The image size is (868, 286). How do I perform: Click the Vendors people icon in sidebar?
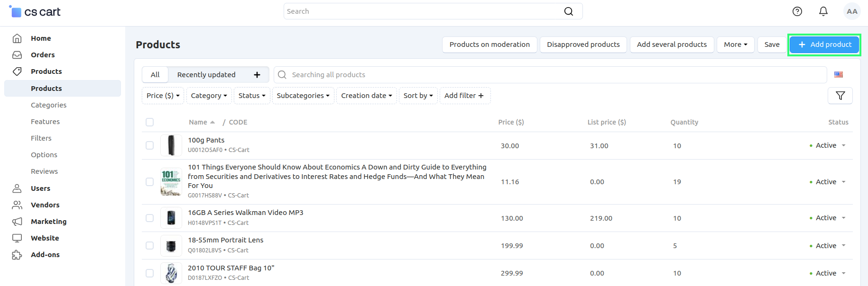coord(17,205)
